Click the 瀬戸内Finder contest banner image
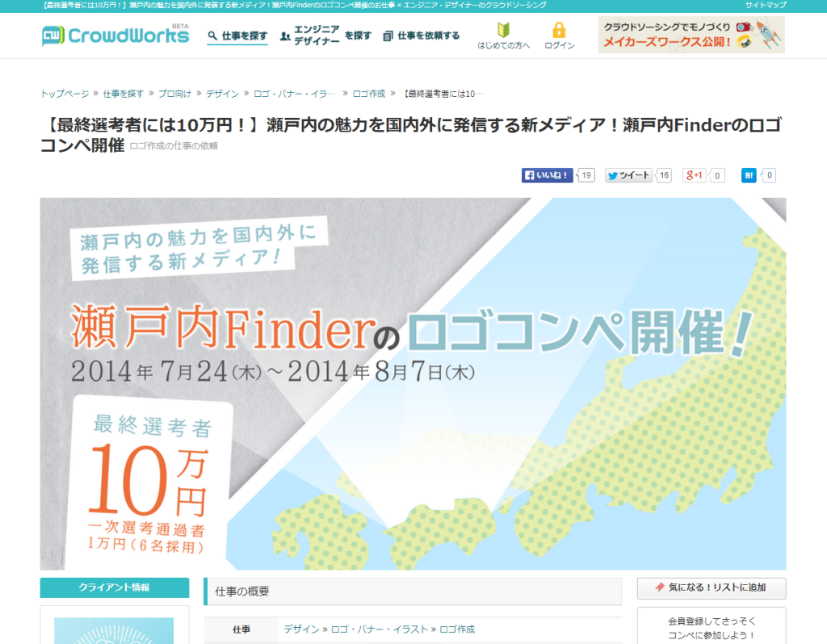The height and width of the screenshot is (644, 827). (x=413, y=383)
